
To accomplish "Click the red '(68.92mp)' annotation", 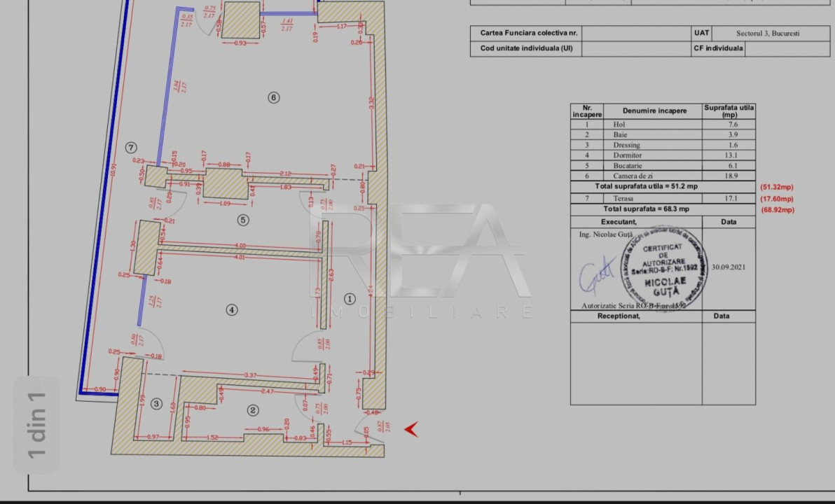I will coord(777,209).
